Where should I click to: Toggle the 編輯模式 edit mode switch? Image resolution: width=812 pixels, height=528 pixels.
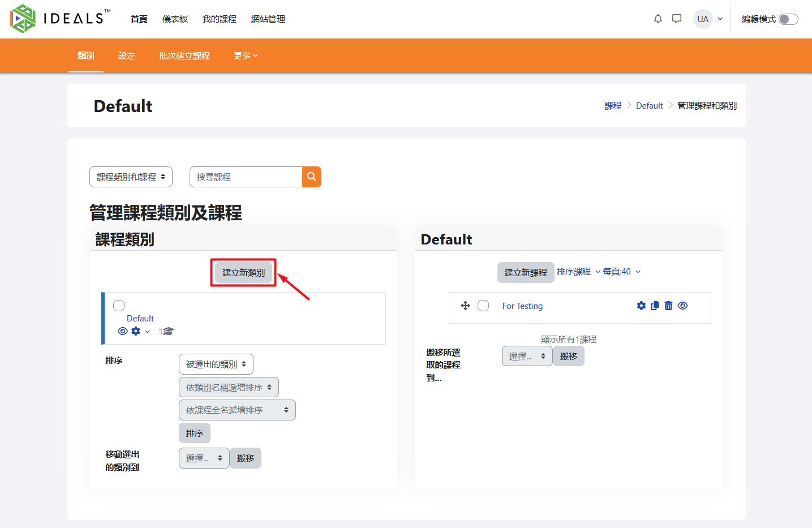(788, 19)
